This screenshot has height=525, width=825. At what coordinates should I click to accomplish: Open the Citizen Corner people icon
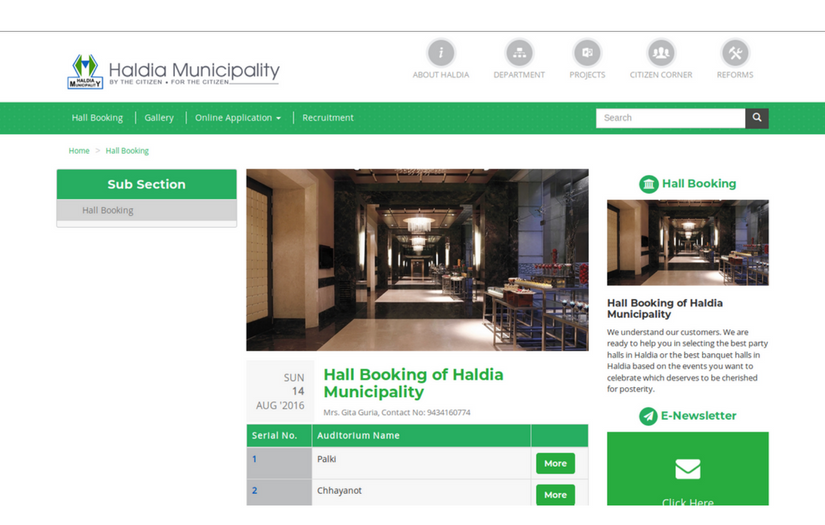pos(661,53)
